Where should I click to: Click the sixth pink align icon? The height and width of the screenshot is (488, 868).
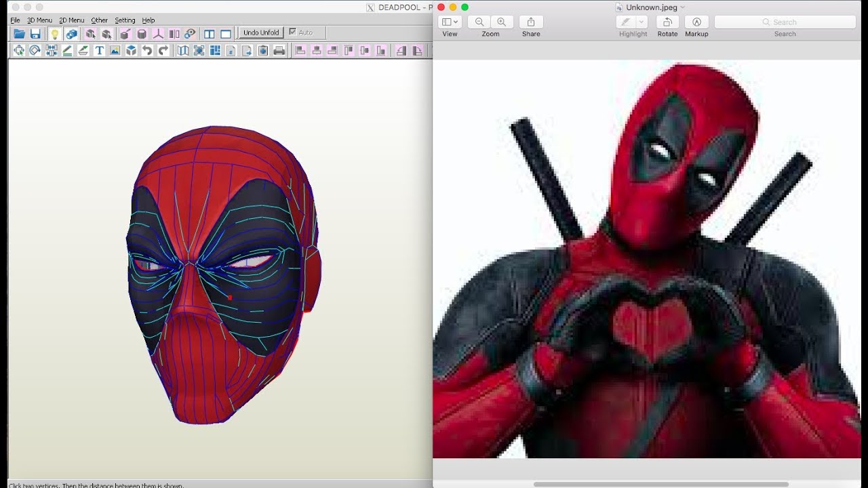(381, 50)
